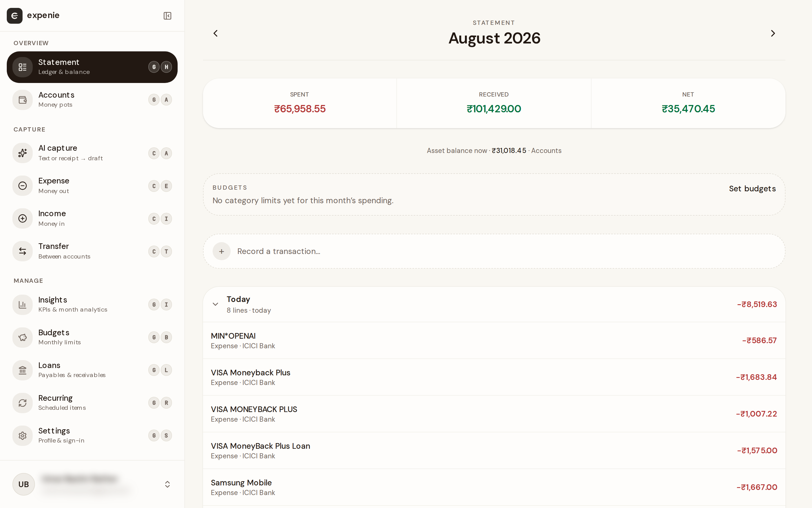This screenshot has height=508, width=812.
Task: Select Income in the Capture section
Action: click(92, 218)
